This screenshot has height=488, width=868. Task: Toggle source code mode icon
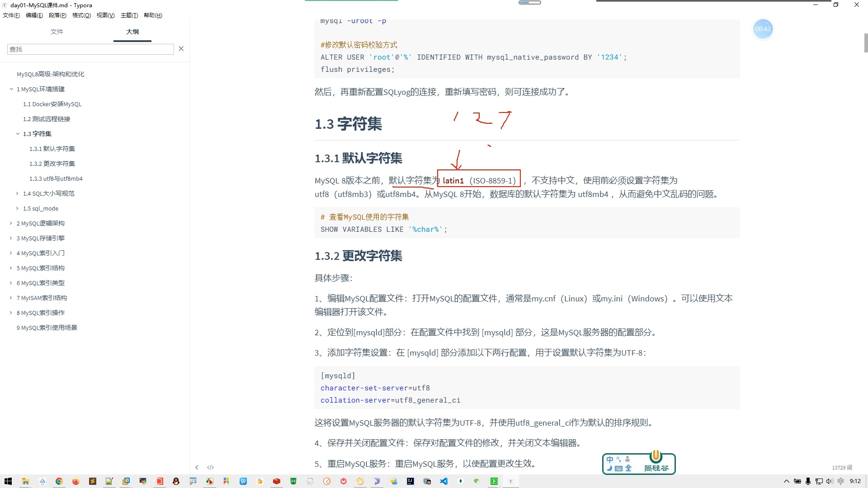(x=210, y=467)
